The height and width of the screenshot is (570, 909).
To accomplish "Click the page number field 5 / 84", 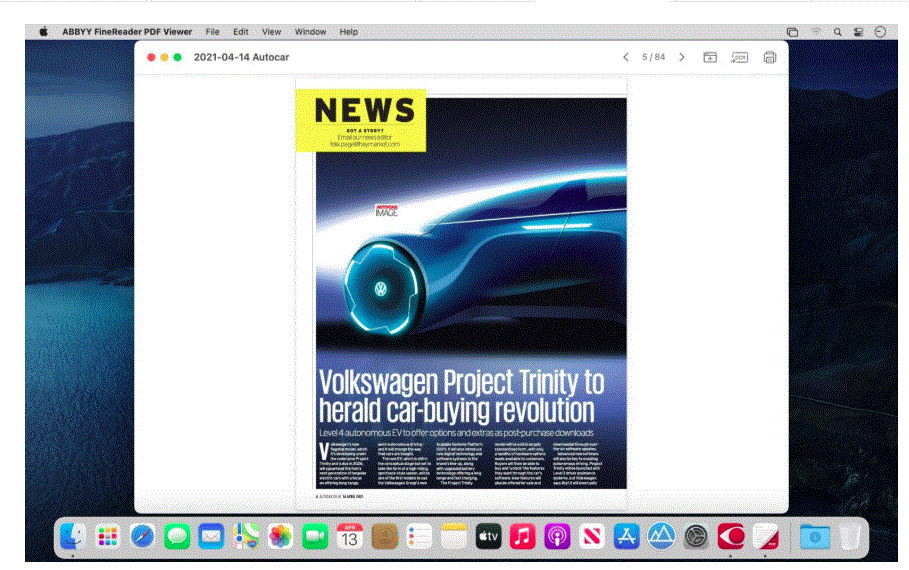I will tap(653, 57).
